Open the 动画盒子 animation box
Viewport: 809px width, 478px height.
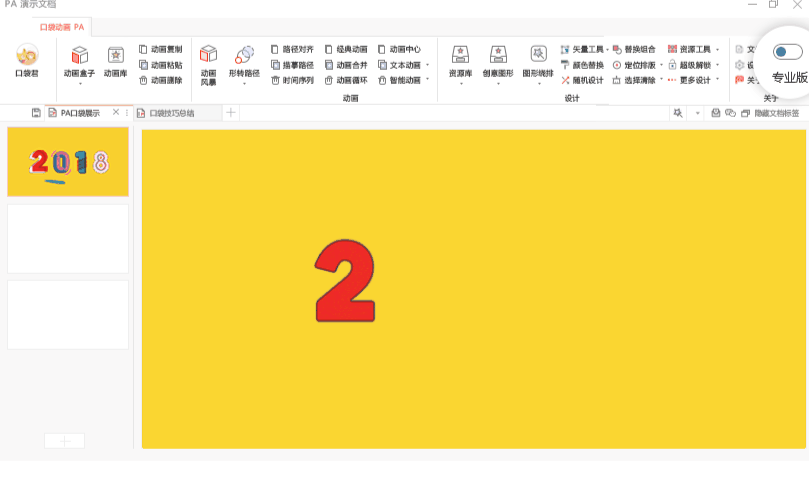(x=79, y=61)
